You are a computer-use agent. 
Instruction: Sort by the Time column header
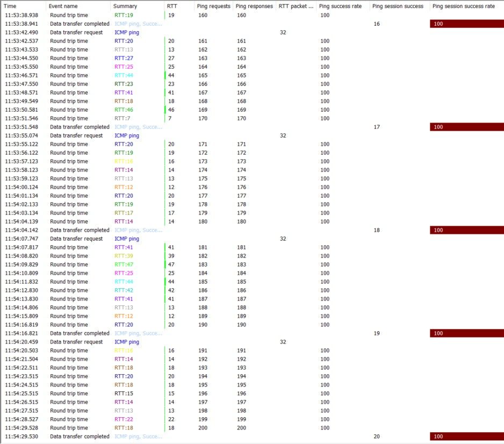[x=11, y=6]
